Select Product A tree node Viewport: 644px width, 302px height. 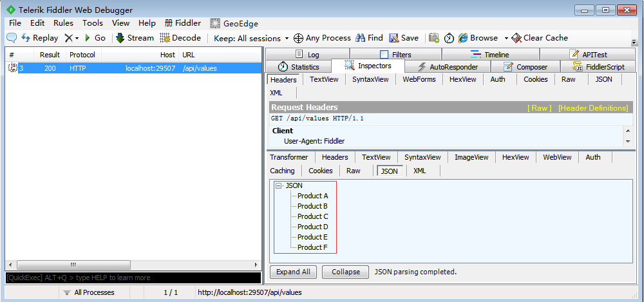pos(312,196)
